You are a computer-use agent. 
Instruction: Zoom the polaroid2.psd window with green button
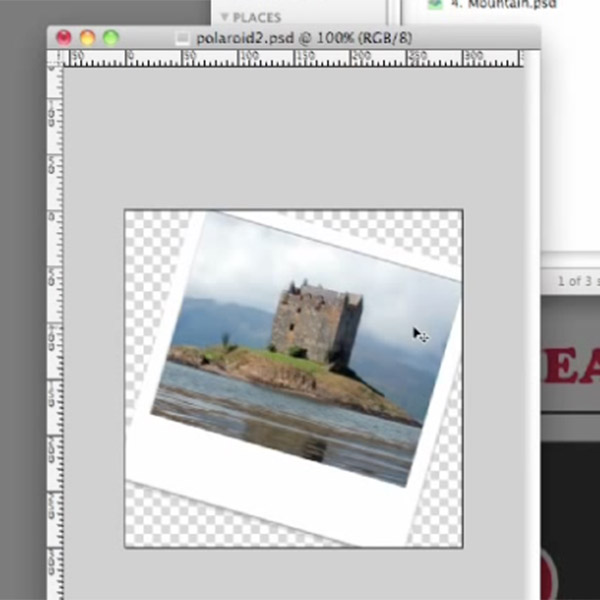pos(111,38)
